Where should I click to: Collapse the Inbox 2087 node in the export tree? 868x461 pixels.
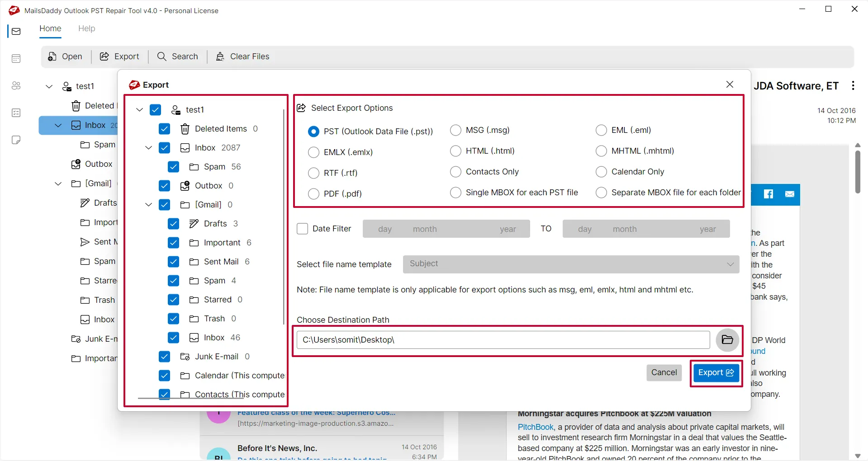point(148,148)
